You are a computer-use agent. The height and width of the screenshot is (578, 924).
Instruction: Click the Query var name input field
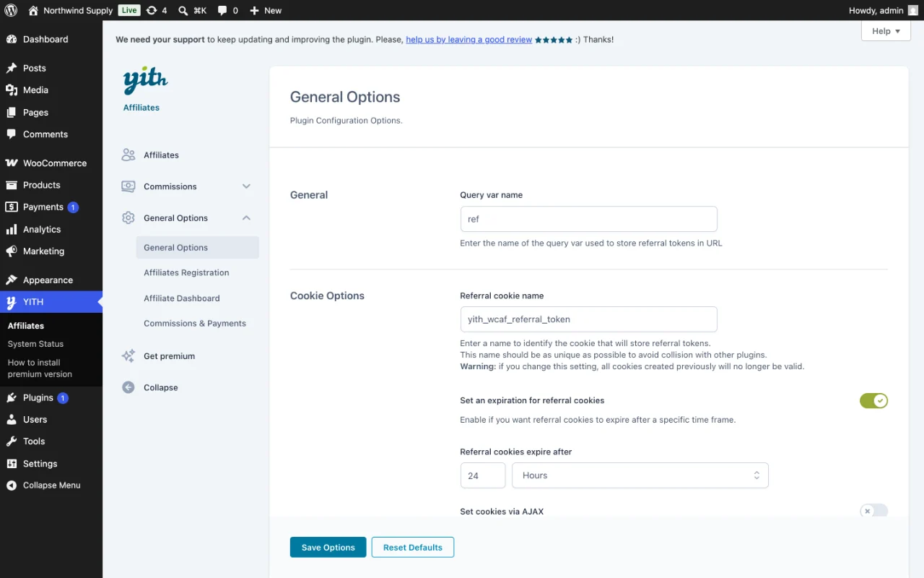point(588,219)
